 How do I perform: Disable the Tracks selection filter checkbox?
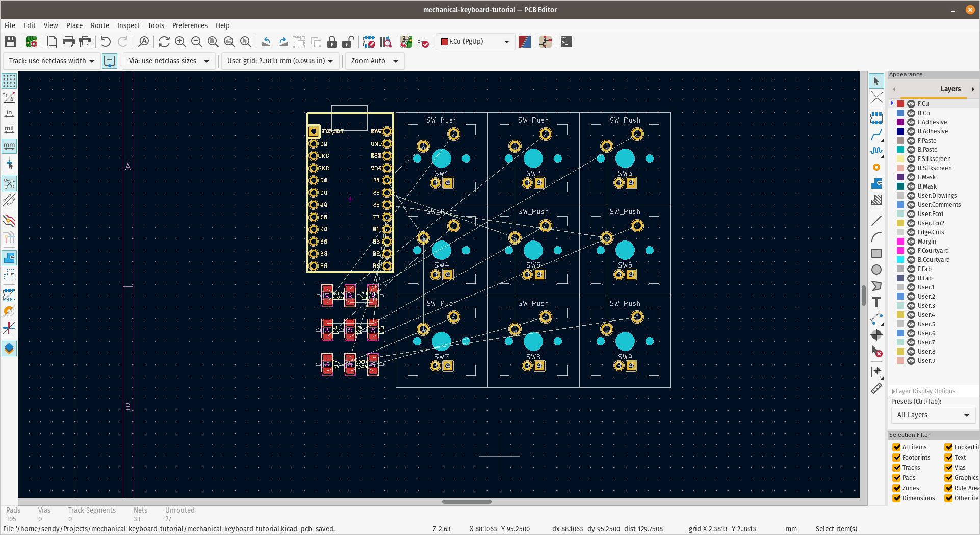(896, 468)
